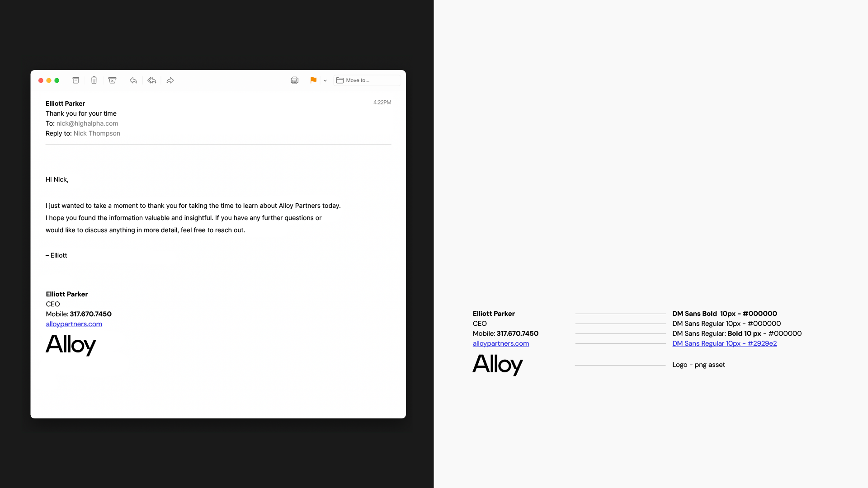
Task: Expand recipient details by clicking nick@highalpha.com
Action: coord(87,123)
